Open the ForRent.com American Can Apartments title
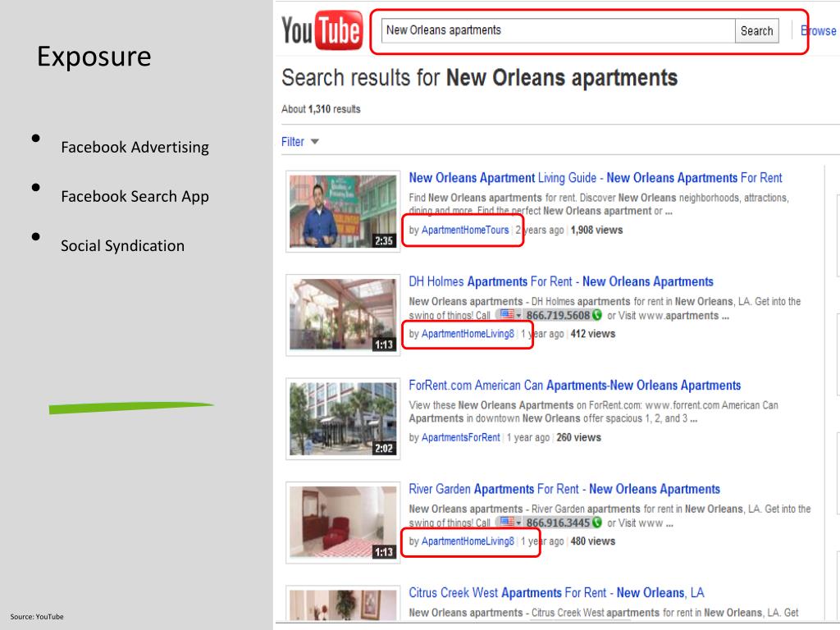Image resolution: width=840 pixels, height=630 pixels. pyautogui.click(x=574, y=386)
